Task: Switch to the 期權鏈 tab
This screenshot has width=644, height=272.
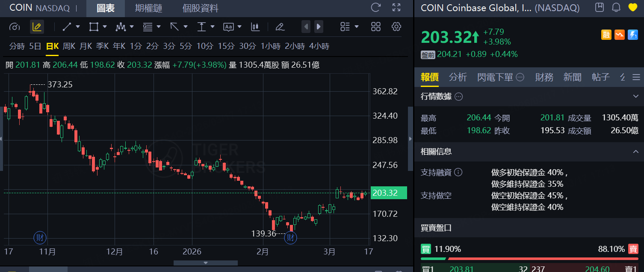Action: pos(148,8)
